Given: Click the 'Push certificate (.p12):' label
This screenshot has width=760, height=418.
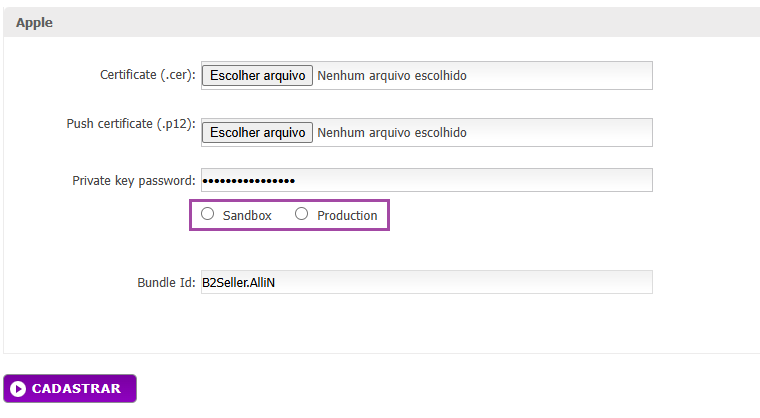Looking at the screenshot, I should 130,124.
